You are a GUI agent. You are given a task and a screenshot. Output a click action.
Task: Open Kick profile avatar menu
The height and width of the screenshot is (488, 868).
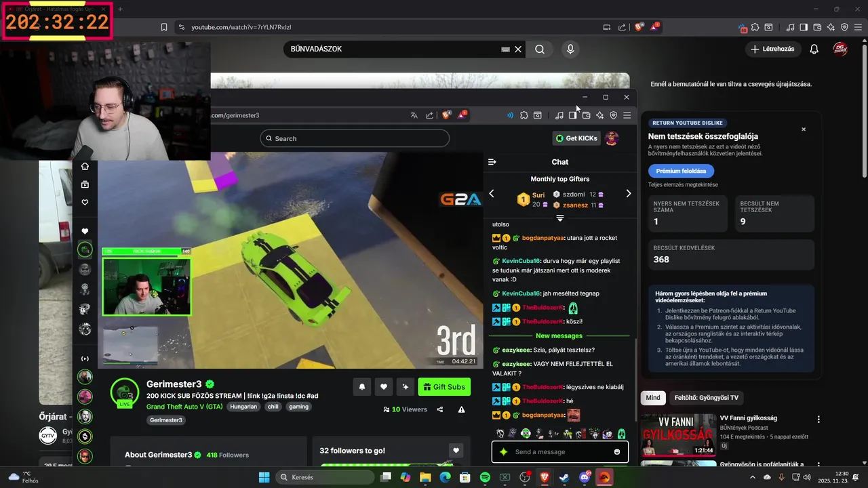(612, 138)
